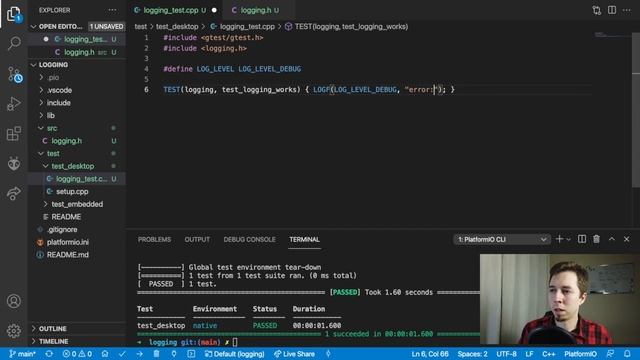Kill terminal with trash icon
The image size is (640, 360).
(596, 239)
